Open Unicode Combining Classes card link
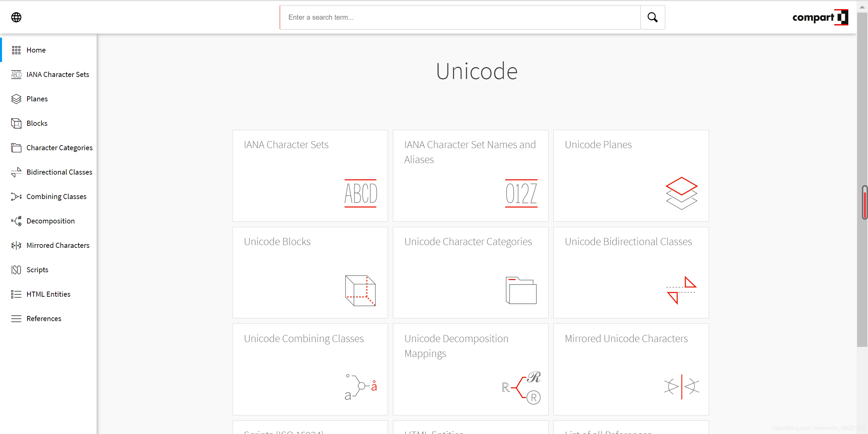This screenshot has height=434, width=868. pyautogui.click(x=304, y=339)
